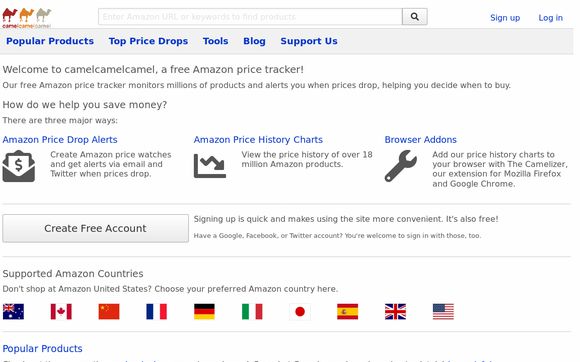Open the Top Price Drops menu
This screenshot has height=362, width=580.
click(x=148, y=41)
